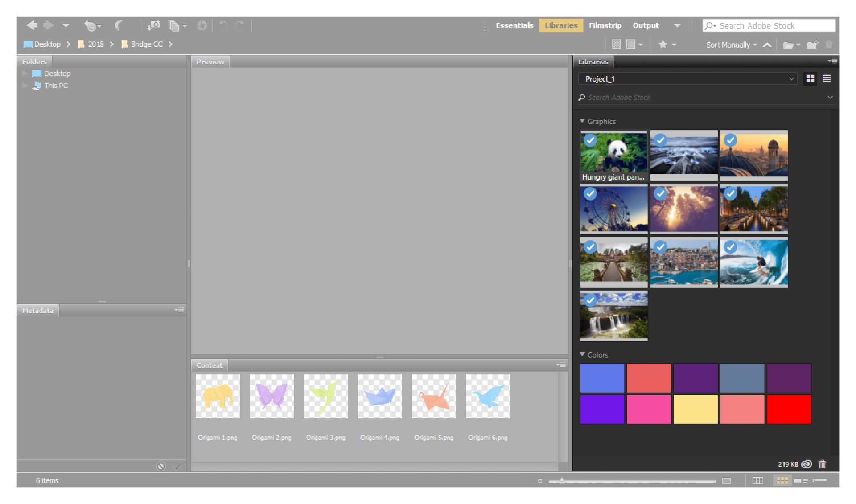Switch to the Filmstrip workspace
The height and width of the screenshot is (504, 856).
605,25
